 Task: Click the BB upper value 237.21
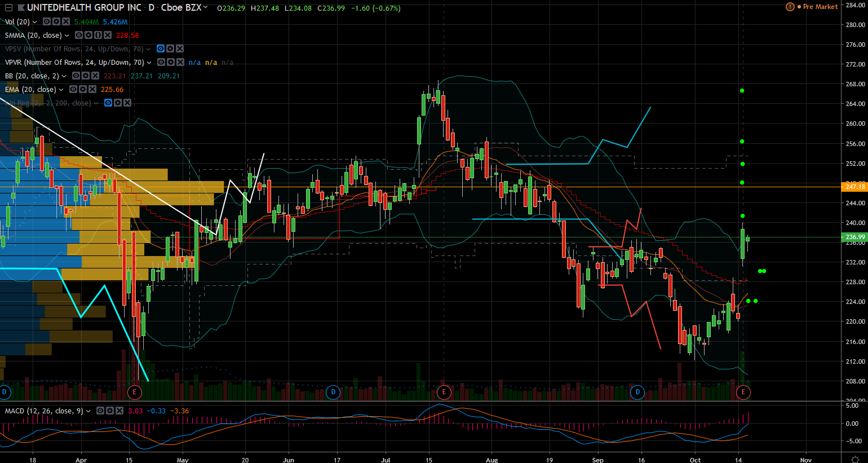pos(141,76)
